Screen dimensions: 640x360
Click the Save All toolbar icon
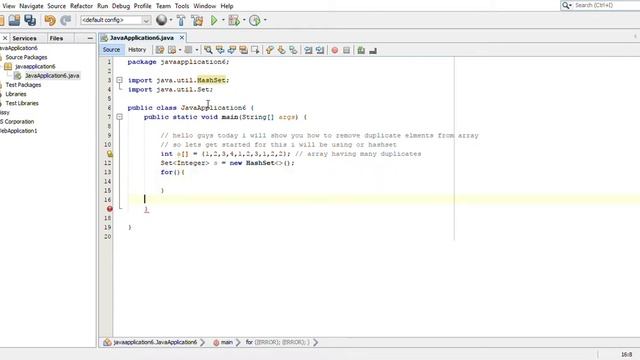point(30,20)
